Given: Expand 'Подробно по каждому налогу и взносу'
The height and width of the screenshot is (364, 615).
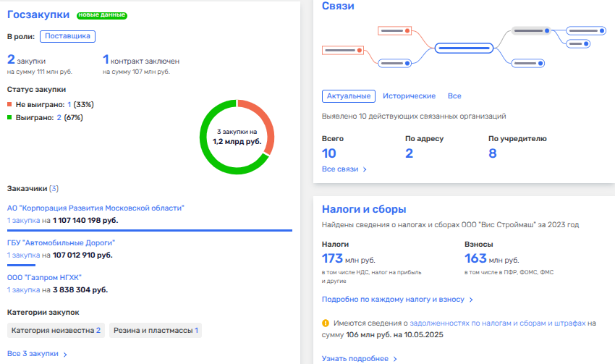Looking at the screenshot, I should [x=397, y=299].
